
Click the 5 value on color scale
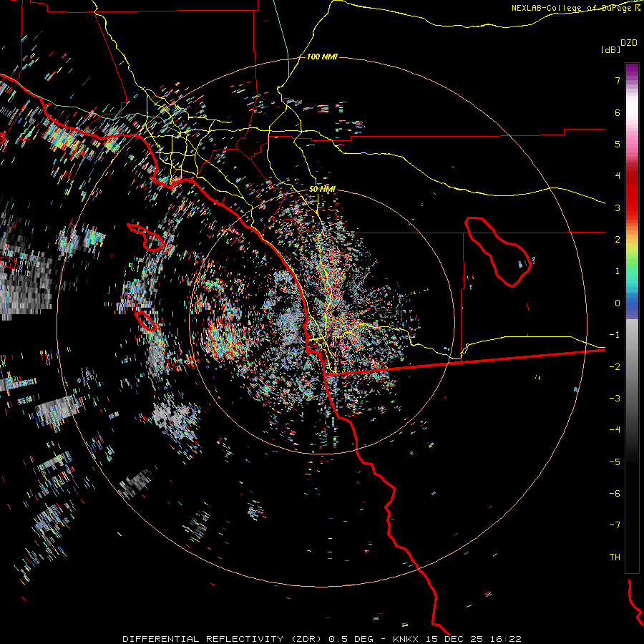pyautogui.click(x=618, y=144)
